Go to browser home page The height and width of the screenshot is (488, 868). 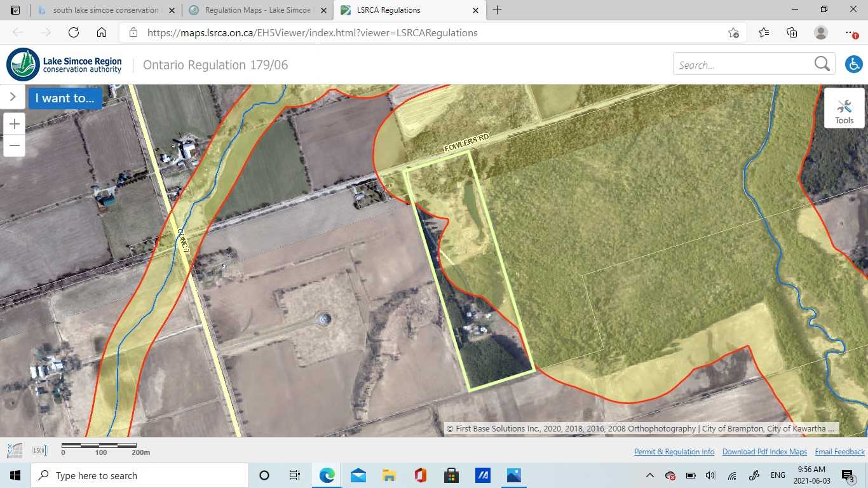pos(102,32)
